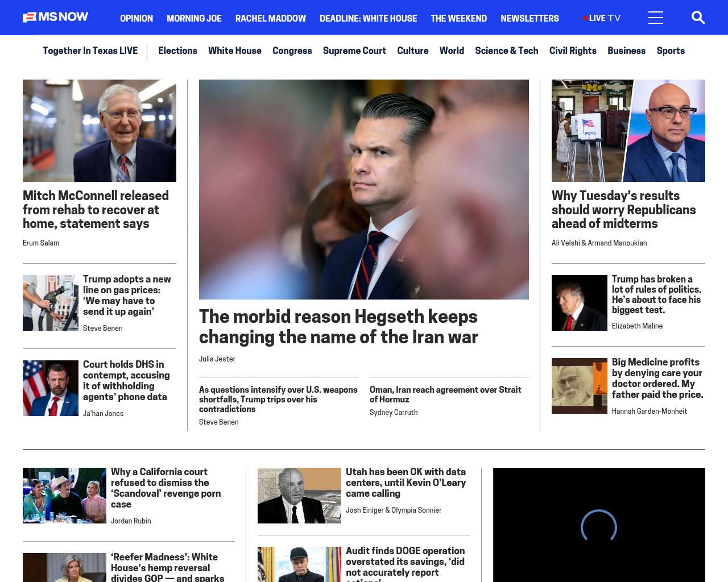
Task: View author Jordan Rubin
Action: 131,521
